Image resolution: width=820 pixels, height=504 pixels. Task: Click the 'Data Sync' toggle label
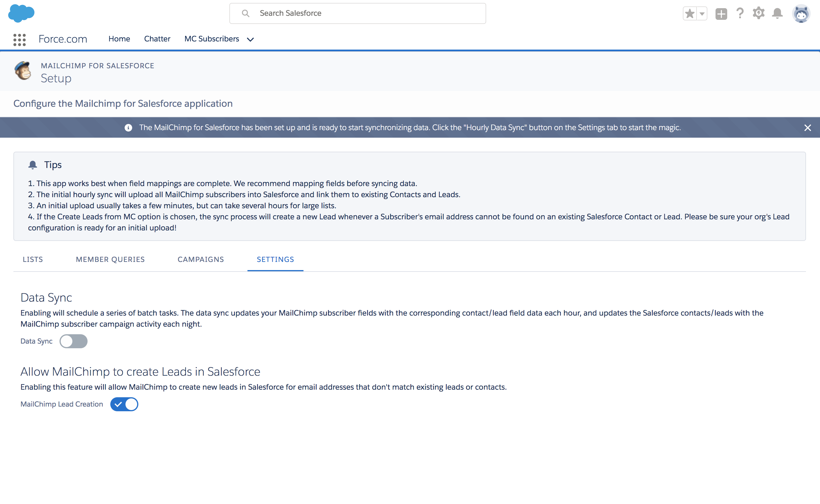(x=36, y=341)
